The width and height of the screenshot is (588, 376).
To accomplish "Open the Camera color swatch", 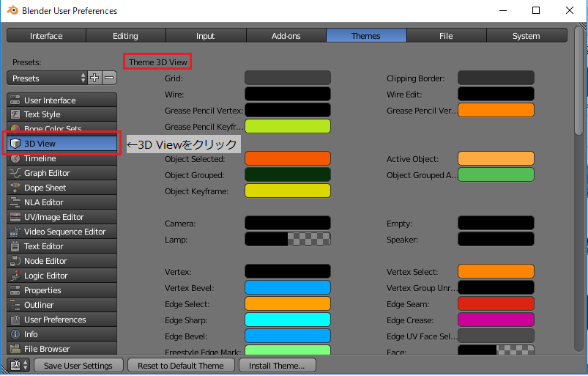I will pos(288,223).
